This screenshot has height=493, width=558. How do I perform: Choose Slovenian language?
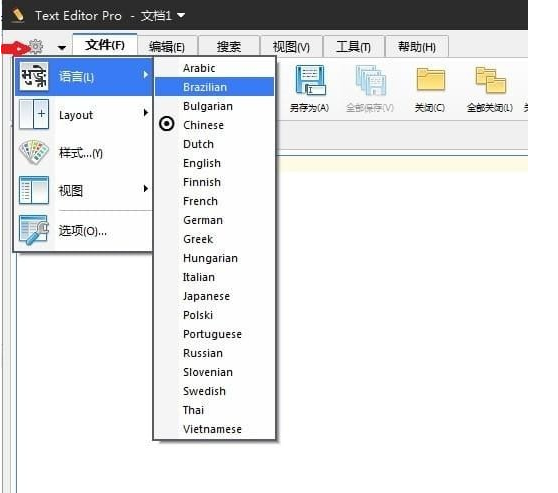click(x=215, y=372)
